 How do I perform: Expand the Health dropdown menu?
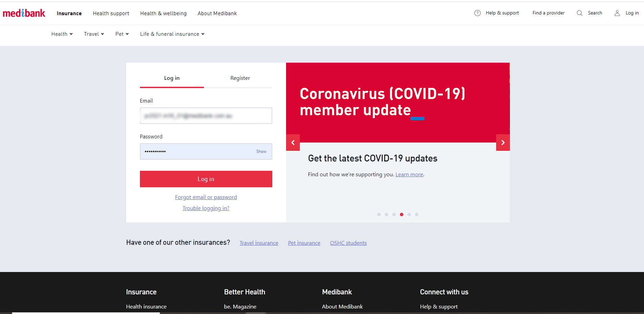tap(62, 34)
